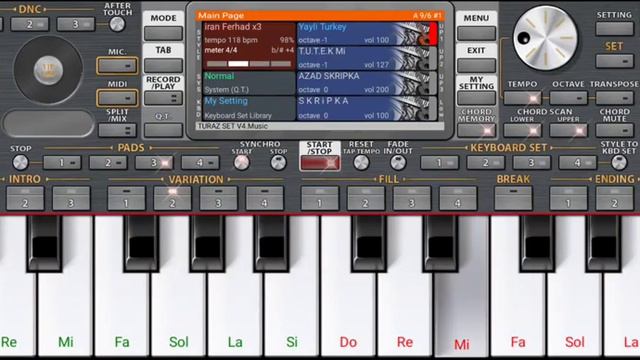640x360 pixels.
Task: Click the pads STOP knob
Action: click(20, 162)
